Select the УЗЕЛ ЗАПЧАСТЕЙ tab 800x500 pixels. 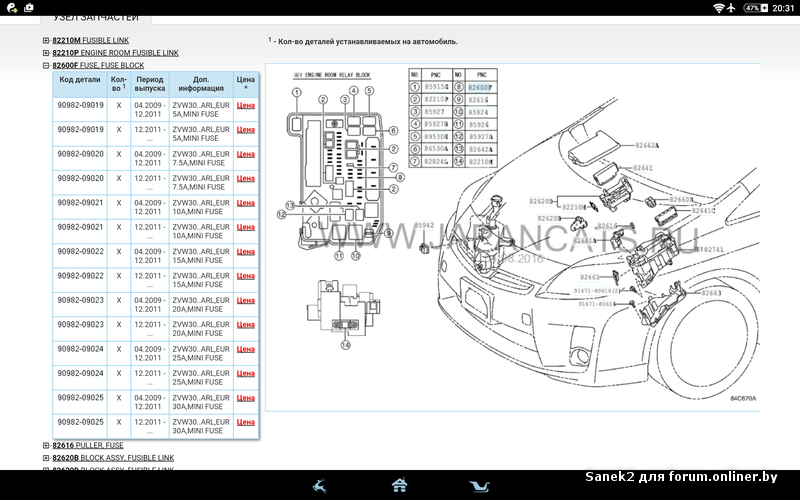96,18
